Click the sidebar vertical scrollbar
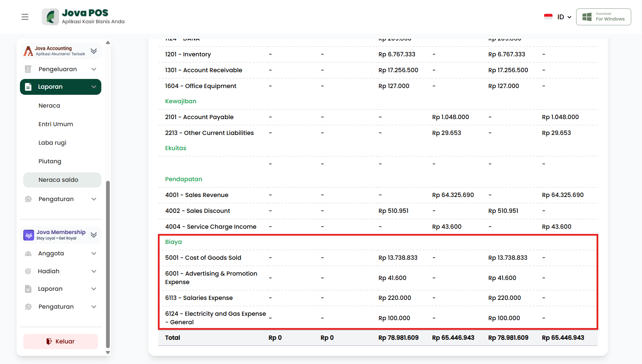 point(108,263)
